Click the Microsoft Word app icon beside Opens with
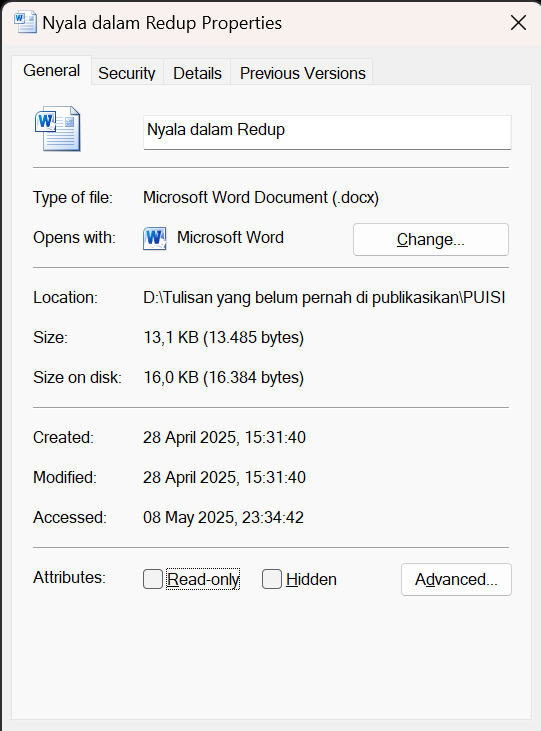 pyautogui.click(x=154, y=238)
